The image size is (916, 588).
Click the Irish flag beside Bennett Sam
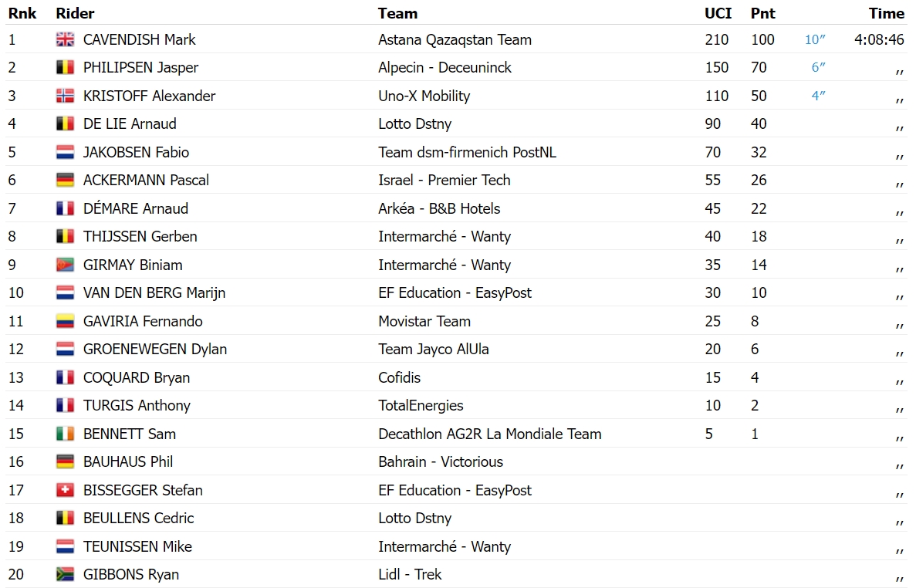pos(65,434)
